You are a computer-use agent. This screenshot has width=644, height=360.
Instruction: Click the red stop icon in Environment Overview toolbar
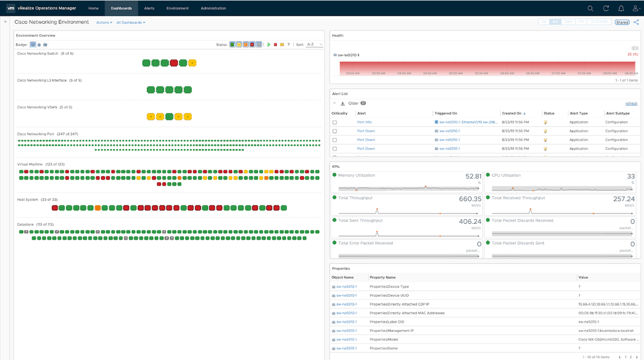click(275, 45)
